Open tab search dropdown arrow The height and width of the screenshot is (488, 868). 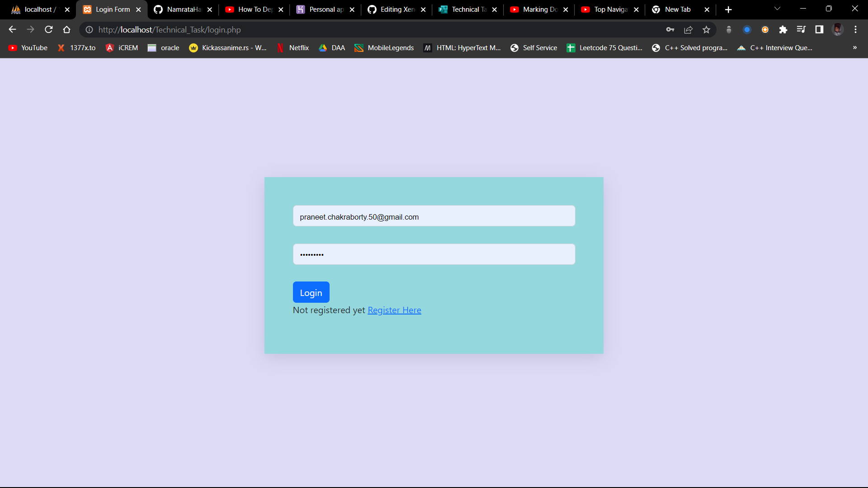(777, 9)
